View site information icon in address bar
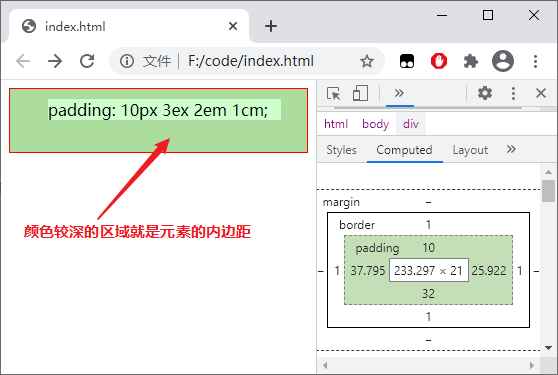This screenshot has height=375, width=558. tap(127, 61)
